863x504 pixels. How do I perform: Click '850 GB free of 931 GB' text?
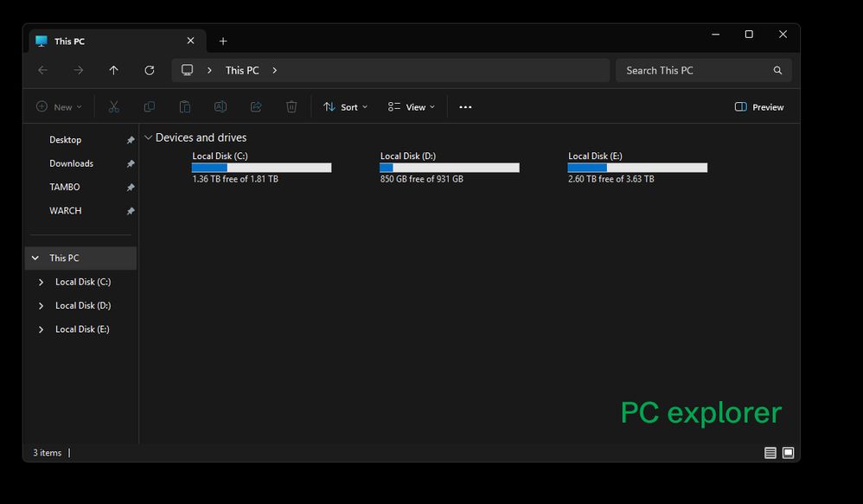pos(422,179)
